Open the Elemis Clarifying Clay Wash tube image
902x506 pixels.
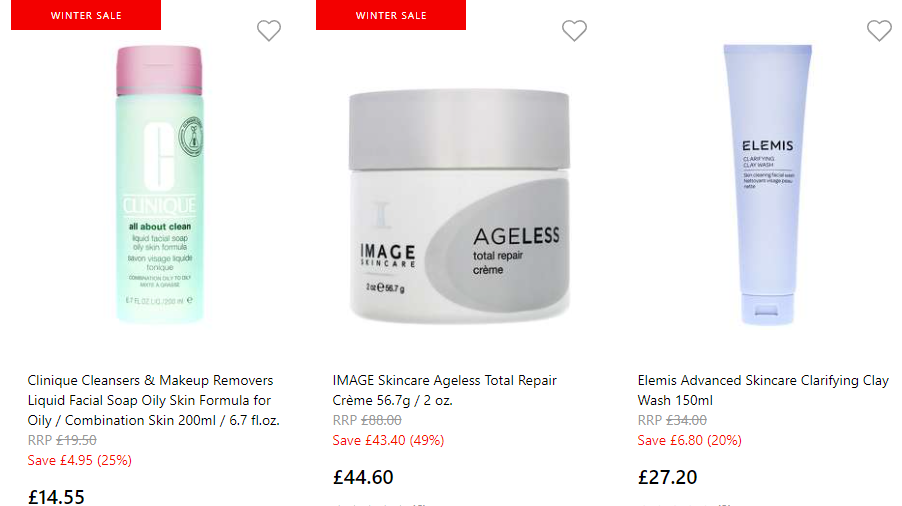(767, 184)
